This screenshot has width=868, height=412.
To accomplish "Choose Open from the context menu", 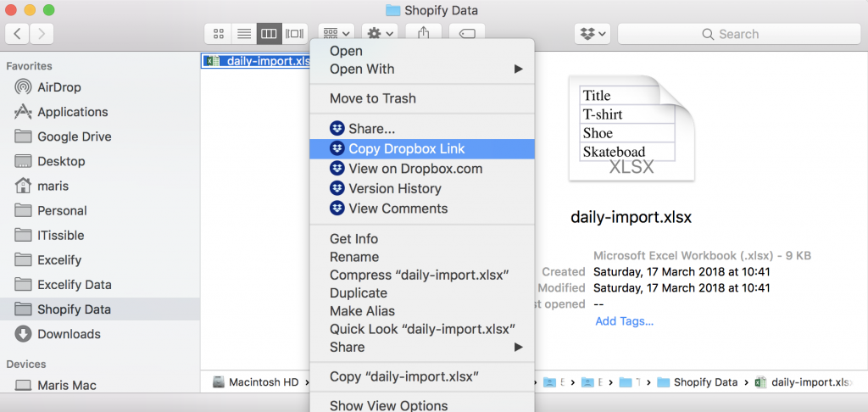I will coord(422,51).
